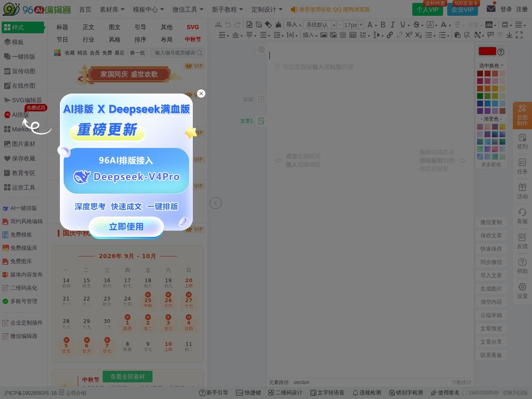Open 首图制作 in right sidebar

[x=522, y=115]
